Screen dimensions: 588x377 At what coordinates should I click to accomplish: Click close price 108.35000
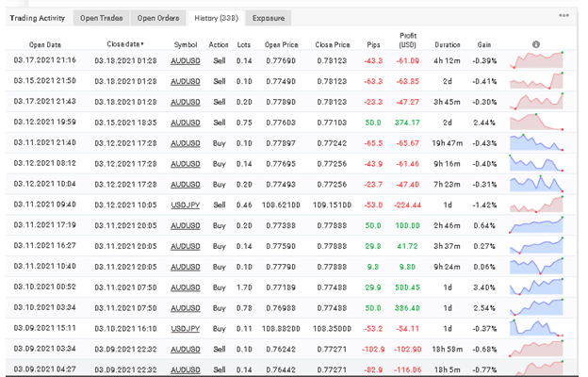coord(333,329)
